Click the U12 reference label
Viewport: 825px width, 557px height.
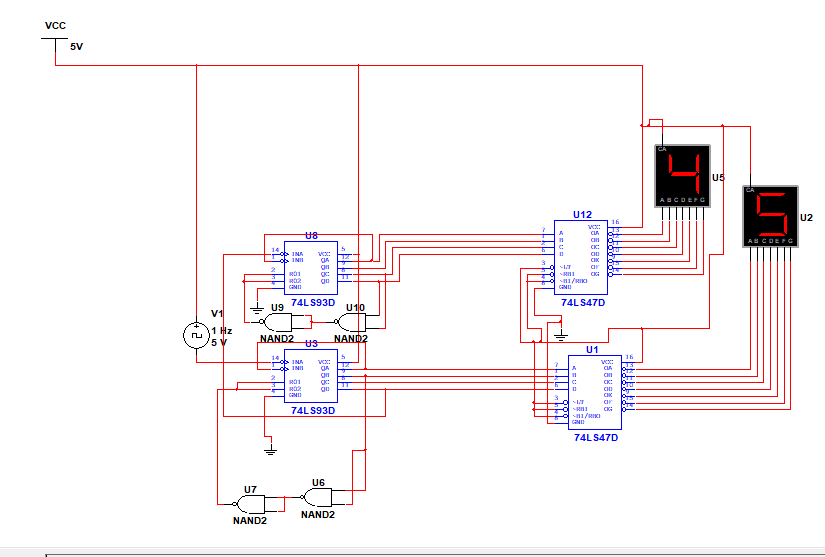[x=582, y=215]
